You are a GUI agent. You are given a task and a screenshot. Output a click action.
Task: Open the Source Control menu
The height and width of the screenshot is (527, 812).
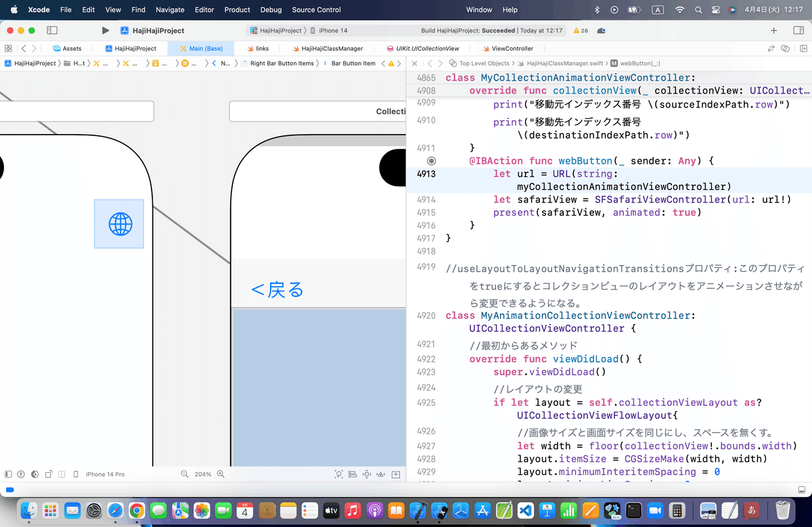click(x=317, y=9)
